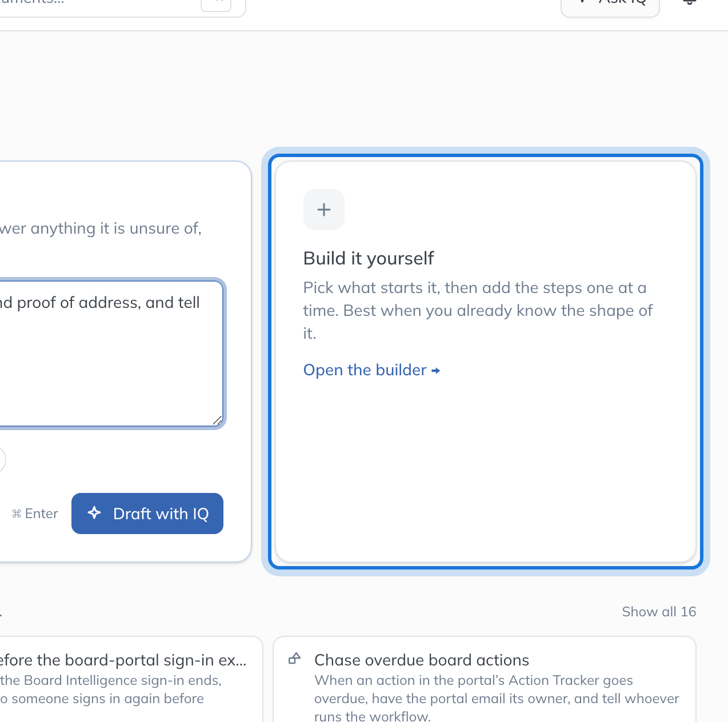
Task: Click the icon beside Chase overdue board actions
Action: (x=294, y=659)
